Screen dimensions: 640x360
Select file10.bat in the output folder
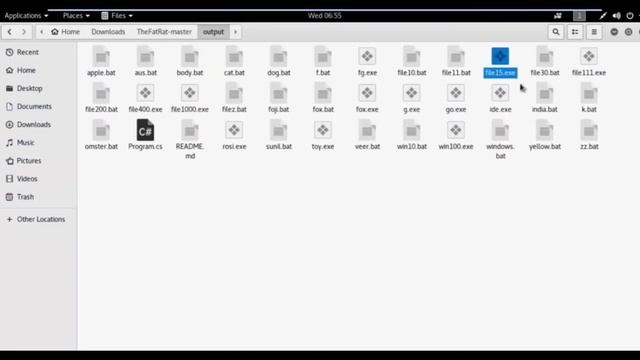click(x=411, y=56)
